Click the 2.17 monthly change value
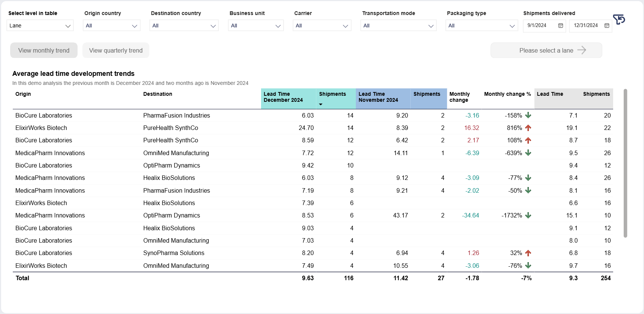This screenshot has height=314, width=644. pos(473,140)
